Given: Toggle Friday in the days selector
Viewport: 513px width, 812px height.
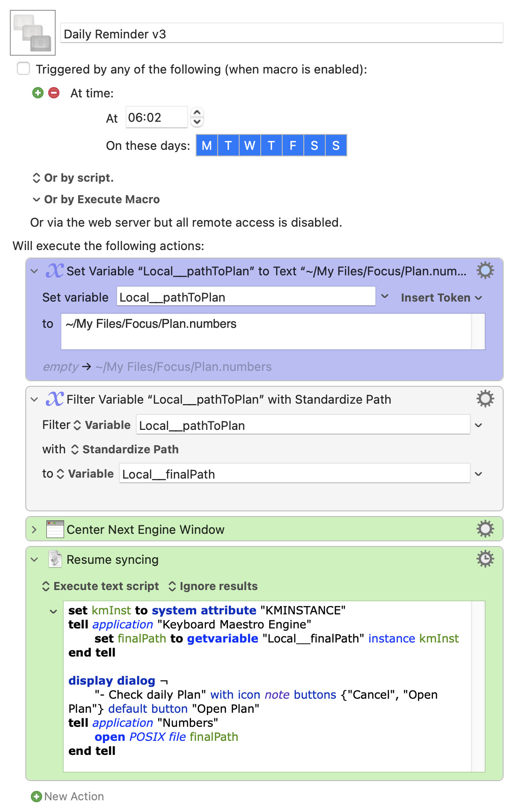Looking at the screenshot, I should pyautogui.click(x=293, y=146).
